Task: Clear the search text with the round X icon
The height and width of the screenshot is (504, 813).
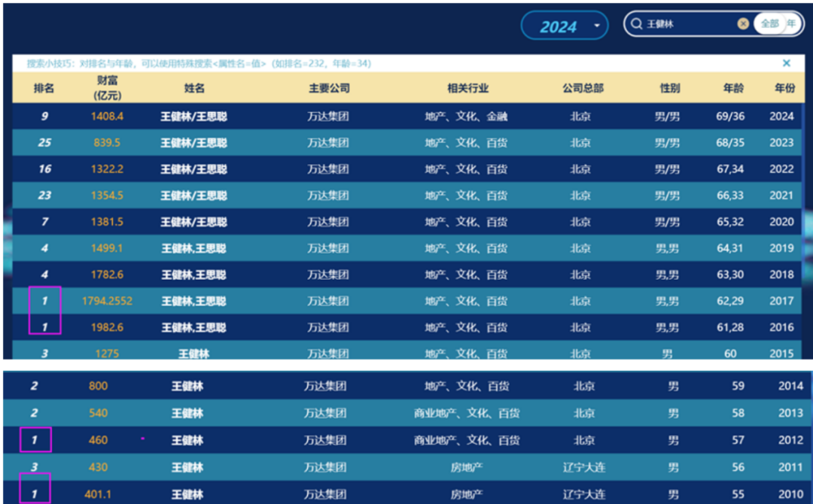Action: [743, 24]
